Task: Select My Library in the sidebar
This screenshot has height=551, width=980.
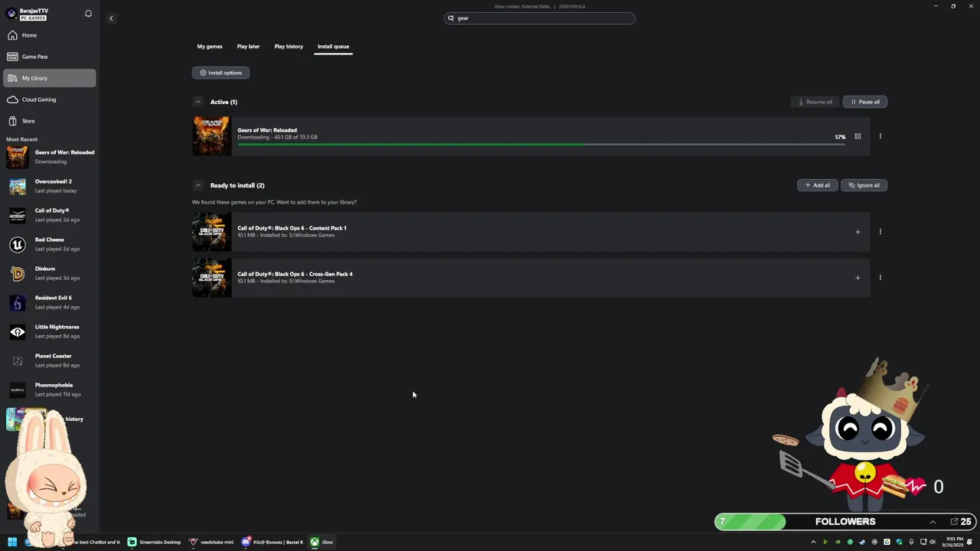Action: tap(50, 78)
